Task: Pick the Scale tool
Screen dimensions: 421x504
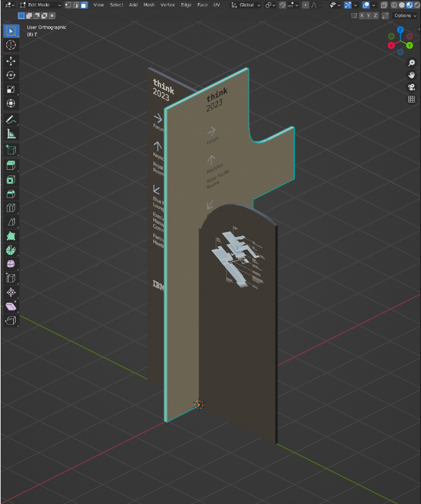Action: [11, 90]
